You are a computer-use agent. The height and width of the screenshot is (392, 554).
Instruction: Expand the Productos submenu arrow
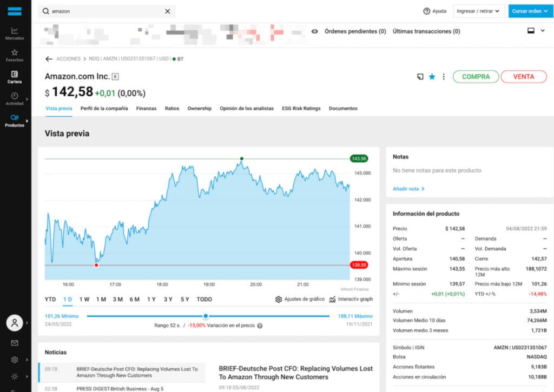click(27, 121)
